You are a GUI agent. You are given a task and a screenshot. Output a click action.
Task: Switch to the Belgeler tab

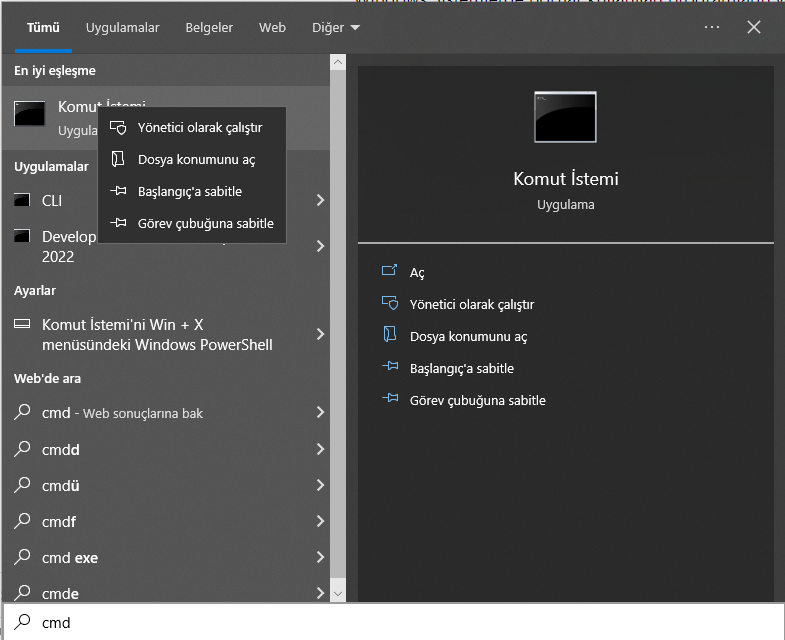pos(209,28)
